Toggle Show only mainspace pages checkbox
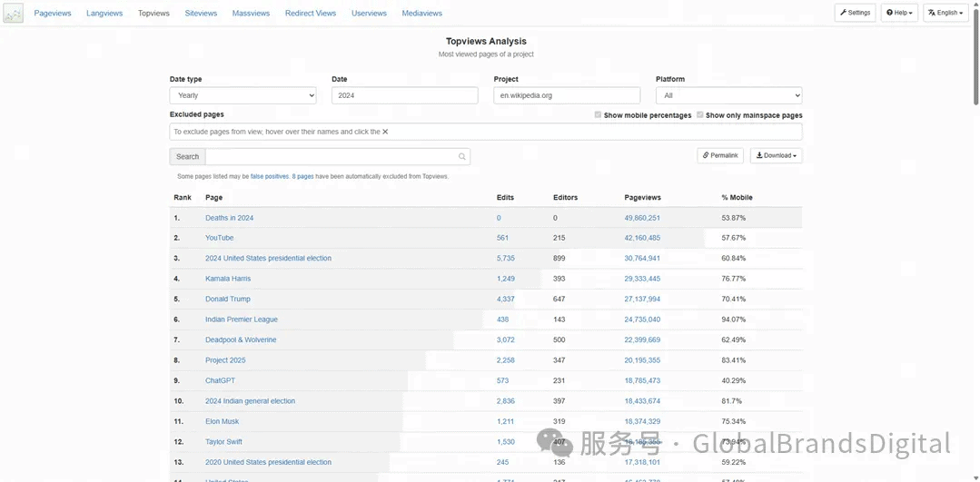Image resolution: width=980 pixels, height=482 pixels. [x=700, y=115]
